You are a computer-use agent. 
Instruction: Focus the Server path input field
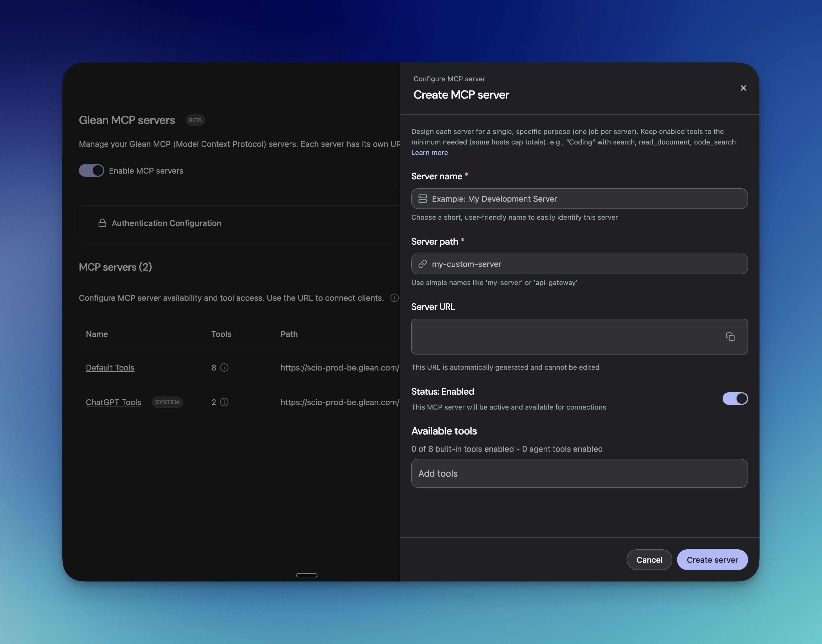pos(584,264)
